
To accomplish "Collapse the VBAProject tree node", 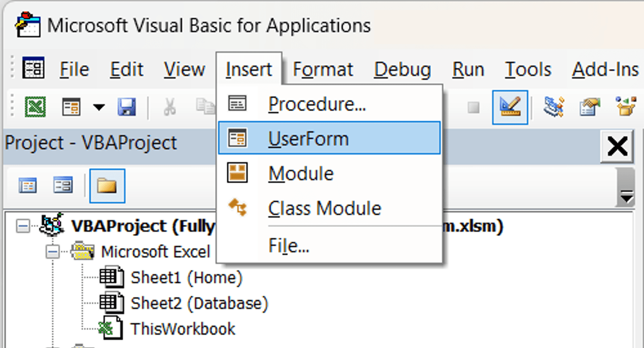I will [23, 226].
